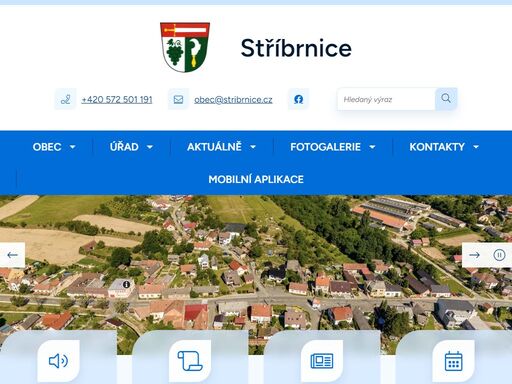Click the info icon on the aerial photo
The height and width of the screenshot is (384, 512).
click(126, 284)
